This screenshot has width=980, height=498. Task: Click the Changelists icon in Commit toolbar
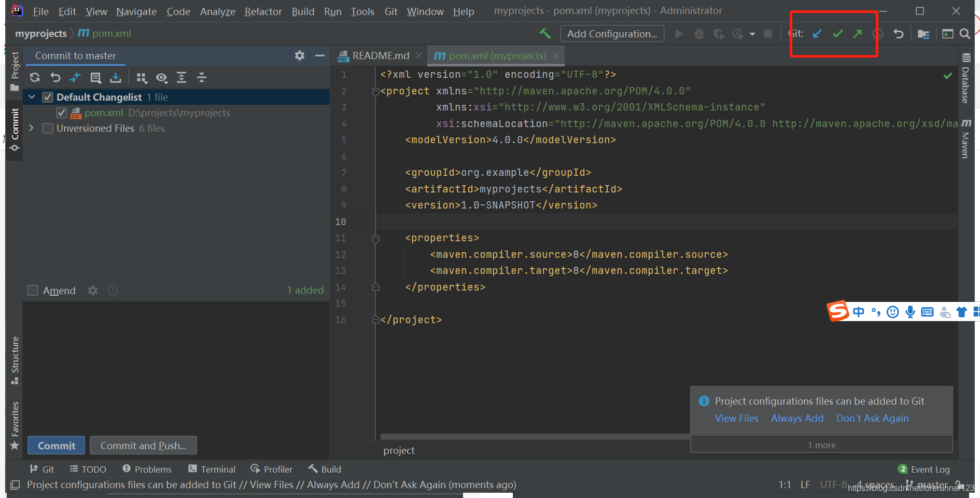pyautogui.click(x=95, y=77)
